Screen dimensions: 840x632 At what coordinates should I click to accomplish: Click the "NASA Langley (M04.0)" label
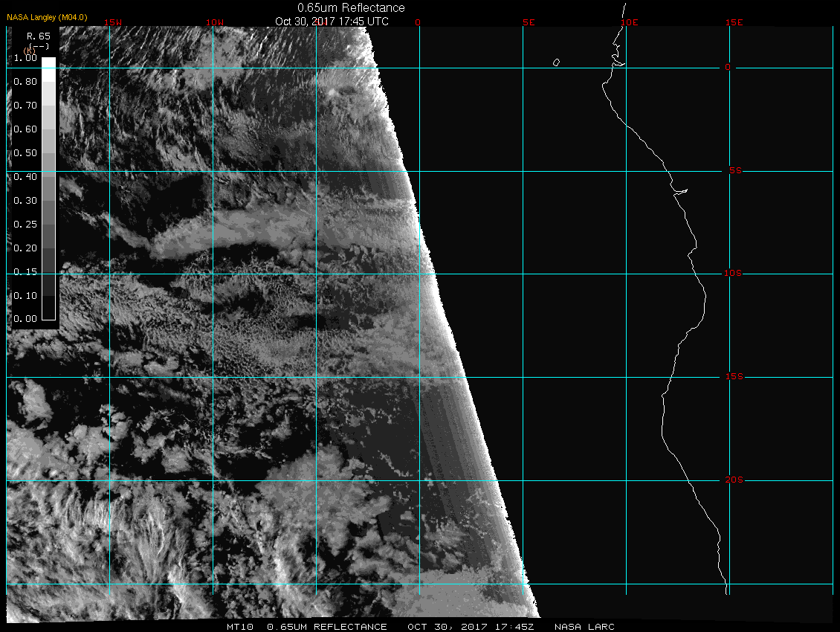coord(47,17)
